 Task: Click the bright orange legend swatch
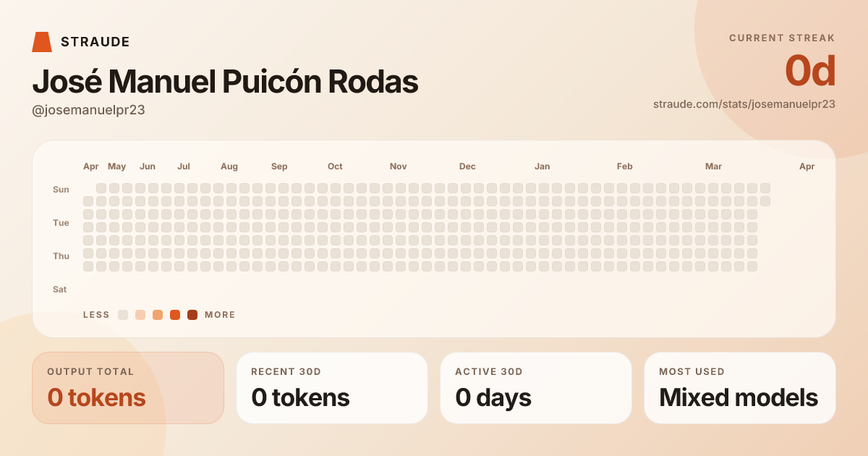[x=175, y=315]
